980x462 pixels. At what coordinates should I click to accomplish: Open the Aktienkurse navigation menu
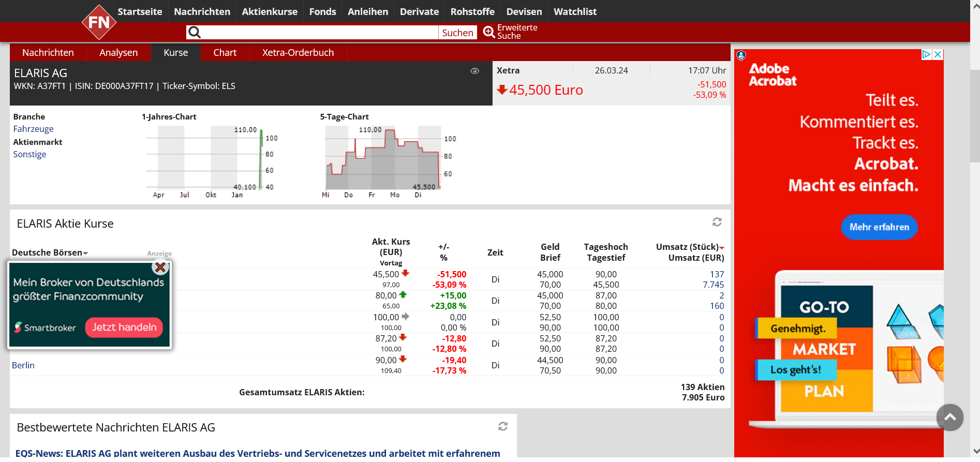tap(270, 11)
